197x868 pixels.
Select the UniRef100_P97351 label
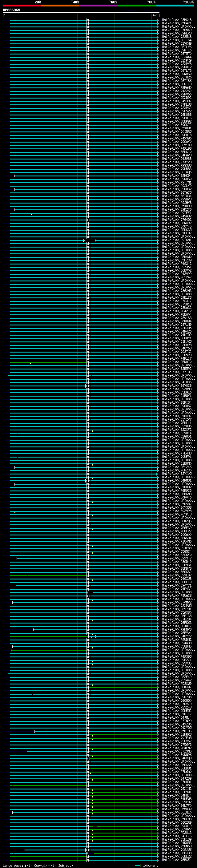coord(177,267)
